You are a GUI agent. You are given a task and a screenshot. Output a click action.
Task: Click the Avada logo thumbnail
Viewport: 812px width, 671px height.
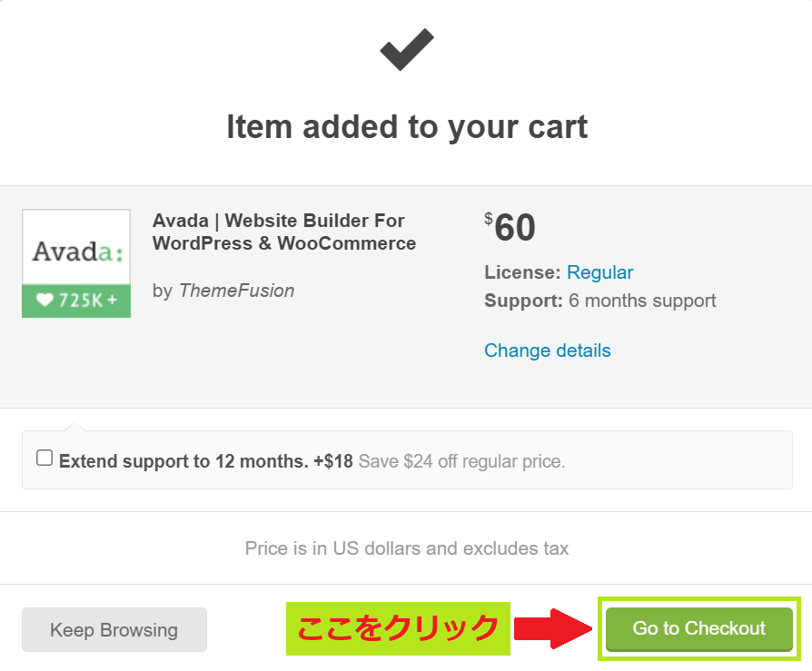coord(75,247)
